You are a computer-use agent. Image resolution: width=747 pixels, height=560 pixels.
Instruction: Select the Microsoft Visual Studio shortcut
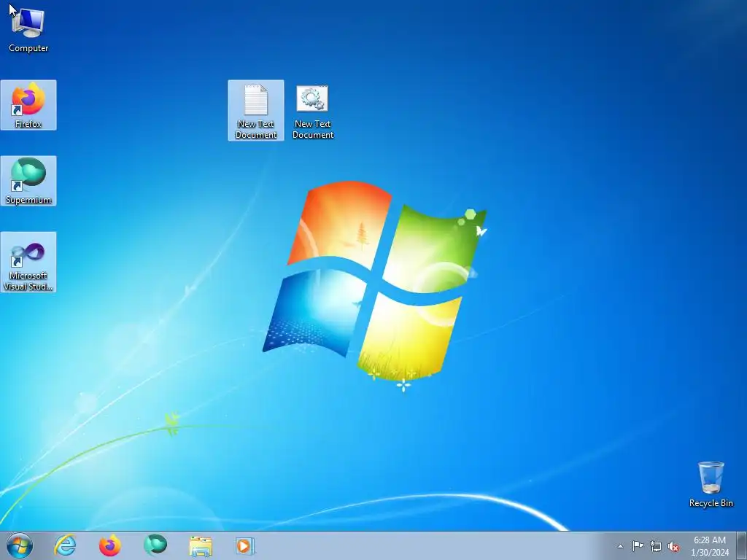tap(28, 262)
